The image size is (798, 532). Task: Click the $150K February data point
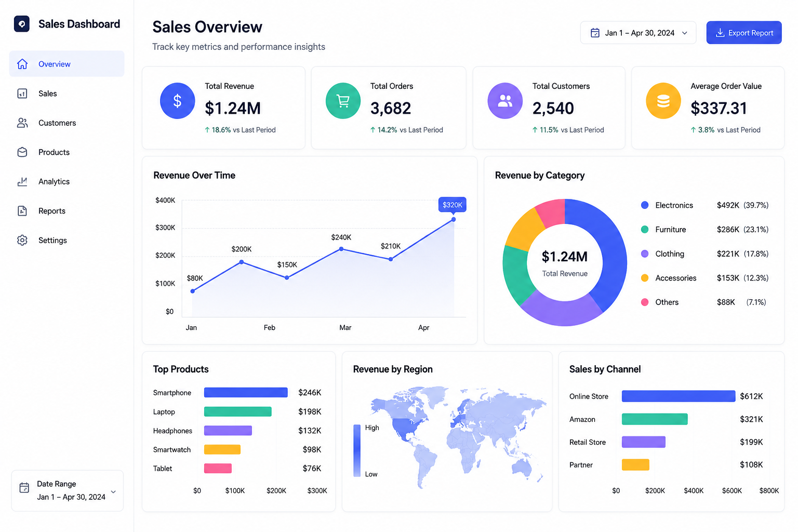pyautogui.click(x=287, y=277)
